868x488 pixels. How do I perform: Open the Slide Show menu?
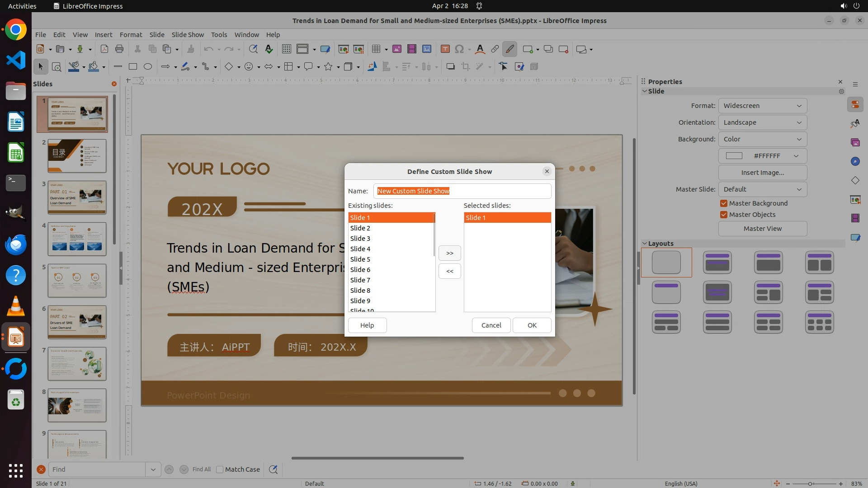pyautogui.click(x=188, y=35)
